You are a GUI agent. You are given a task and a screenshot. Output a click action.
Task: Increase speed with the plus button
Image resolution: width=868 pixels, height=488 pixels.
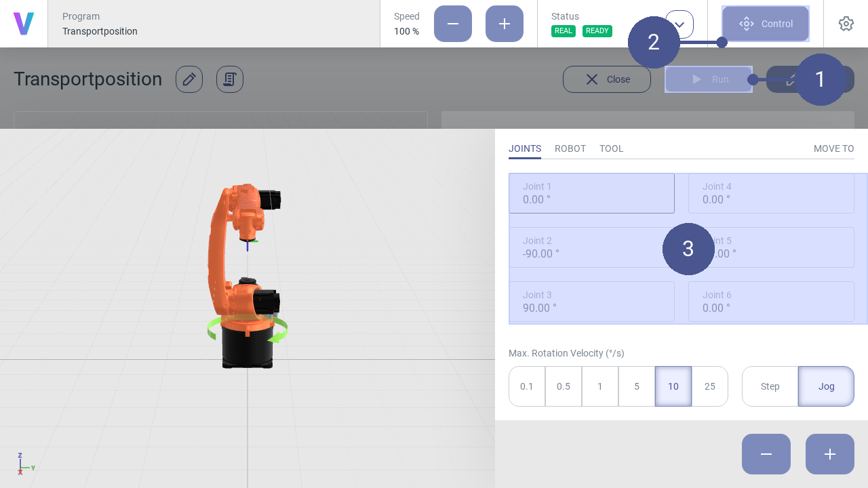click(x=505, y=24)
